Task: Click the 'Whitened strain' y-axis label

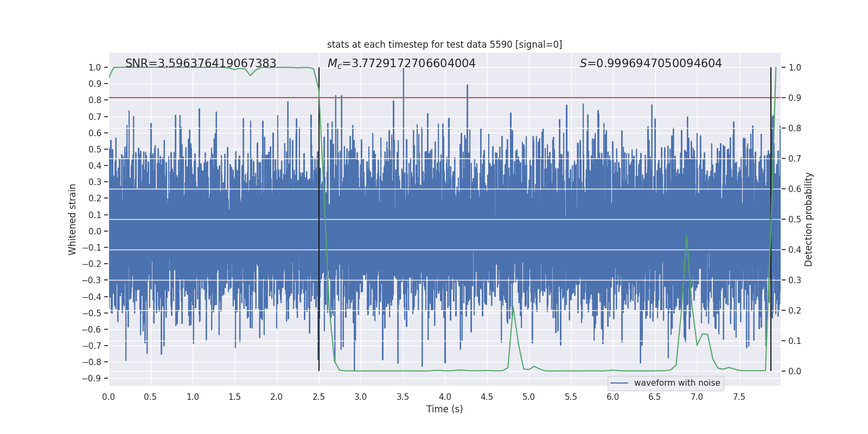Action: 72,219
